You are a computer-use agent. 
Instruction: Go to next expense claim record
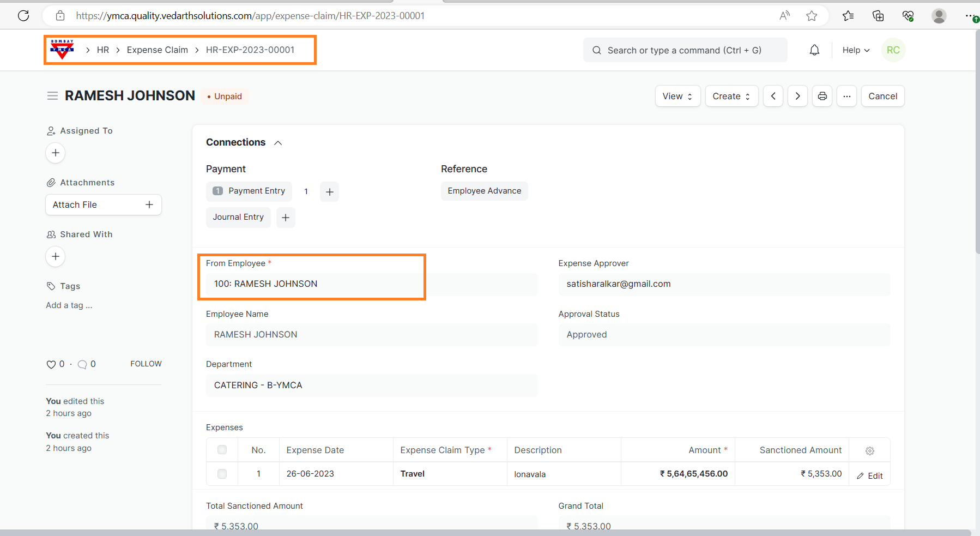(x=797, y=96)
